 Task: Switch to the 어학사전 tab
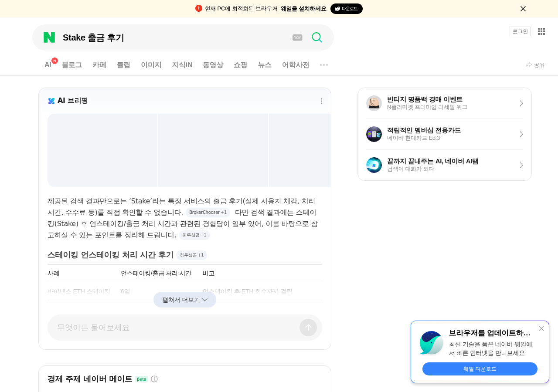click(x=296, y=65)
